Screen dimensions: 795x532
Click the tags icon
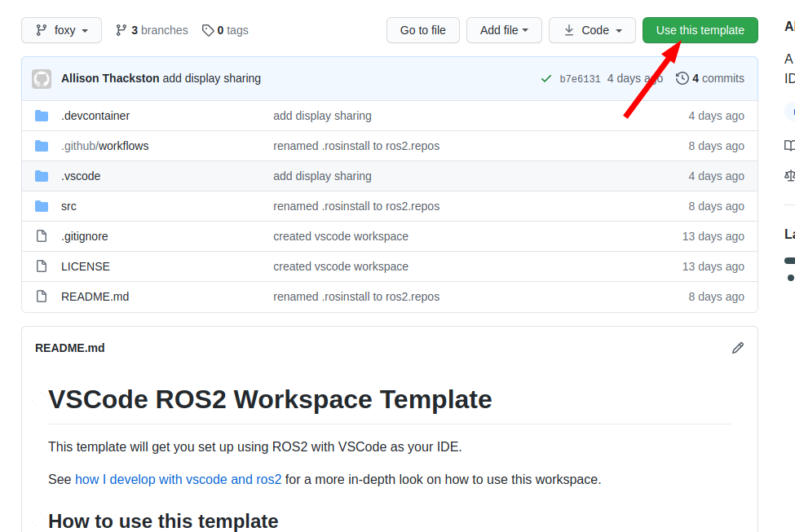point(208,30)
